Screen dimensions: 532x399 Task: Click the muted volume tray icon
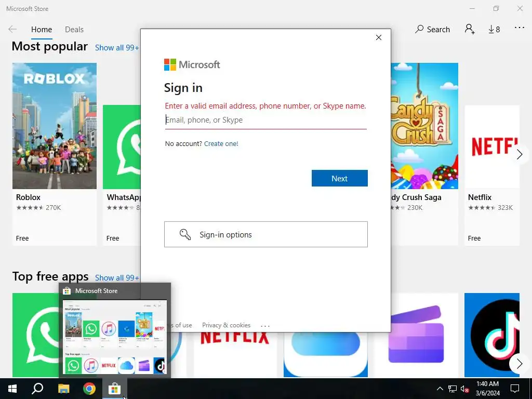[x=465, y=389]
